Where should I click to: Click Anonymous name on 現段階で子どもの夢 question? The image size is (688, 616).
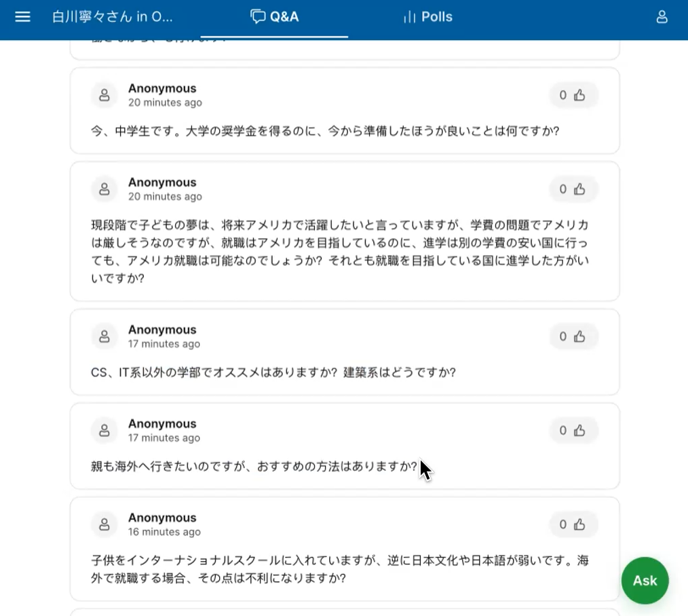point(162,182)
